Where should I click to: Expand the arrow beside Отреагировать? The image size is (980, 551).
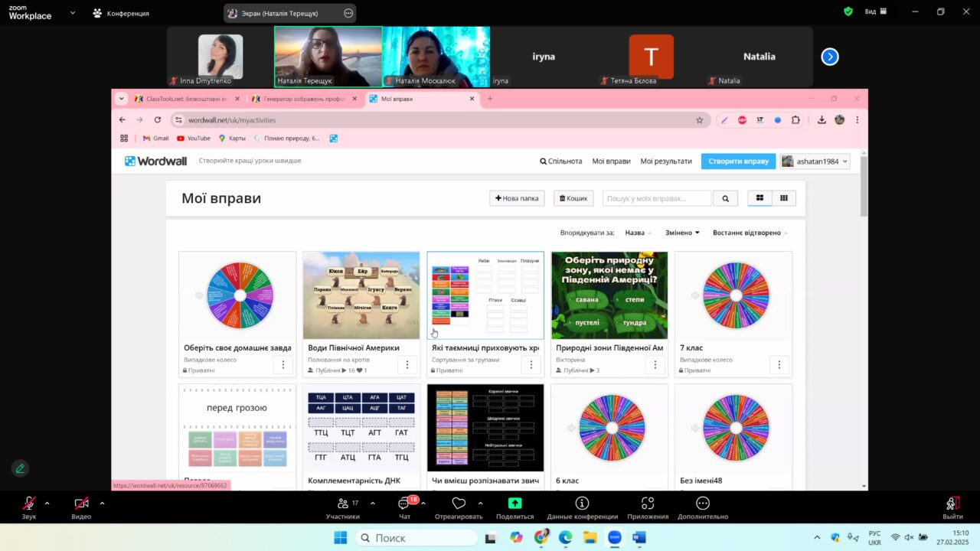480,504
